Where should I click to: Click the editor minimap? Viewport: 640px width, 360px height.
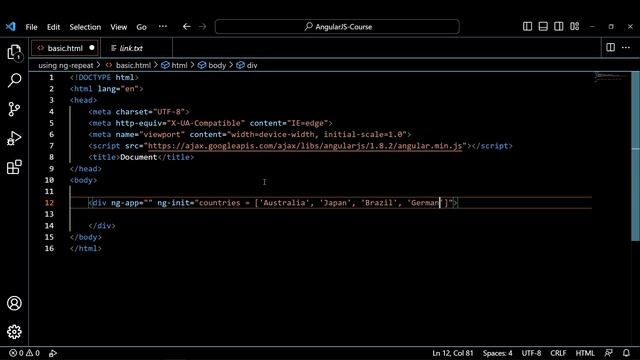(x=611, y=78)
